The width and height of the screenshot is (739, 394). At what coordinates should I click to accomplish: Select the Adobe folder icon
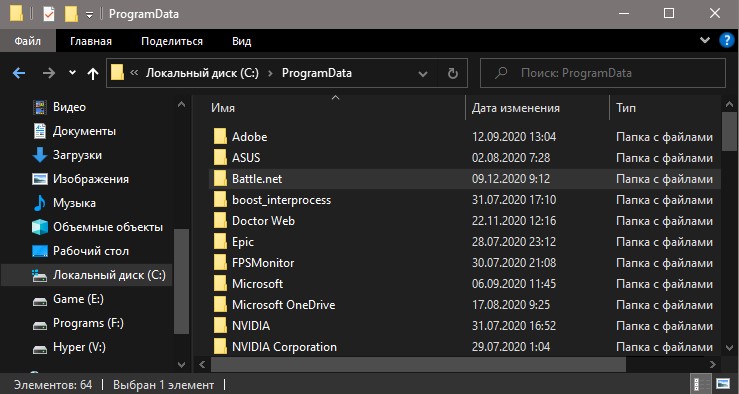pyautogui.click(x=220, y=137)
